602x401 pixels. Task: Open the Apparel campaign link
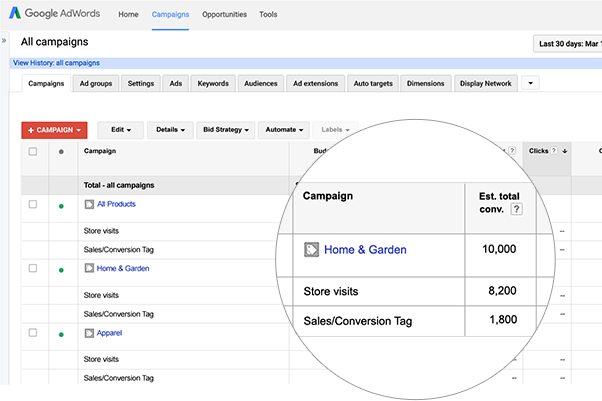[x=109, y=333]
